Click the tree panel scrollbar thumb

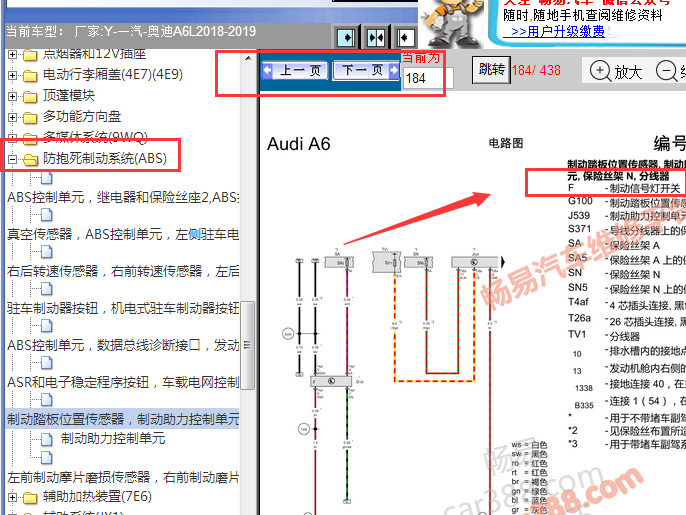tap(248, 345)
